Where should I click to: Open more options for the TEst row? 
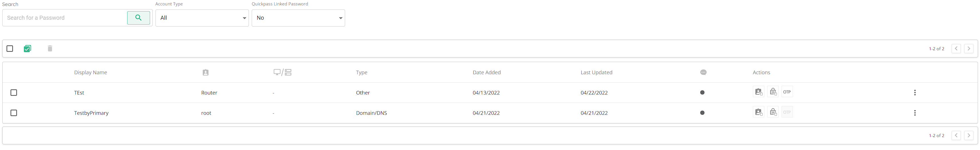pos(915,93)
